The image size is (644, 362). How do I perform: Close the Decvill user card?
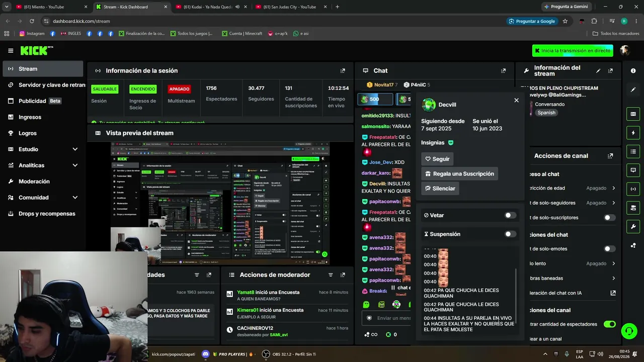pos(516,100)
